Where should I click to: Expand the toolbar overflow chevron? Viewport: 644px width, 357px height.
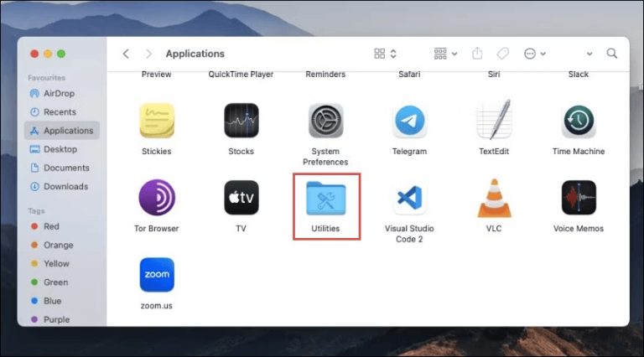click(x=589, y=54)
